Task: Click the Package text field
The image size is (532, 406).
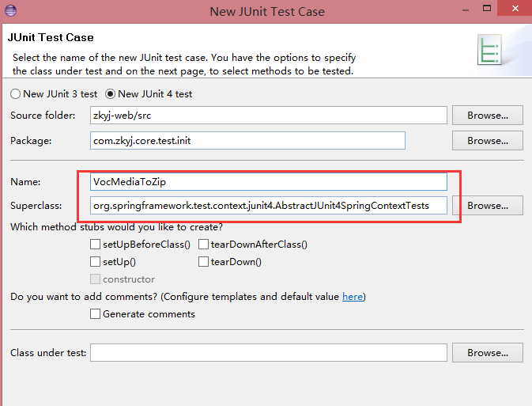Action: (247, 141)
